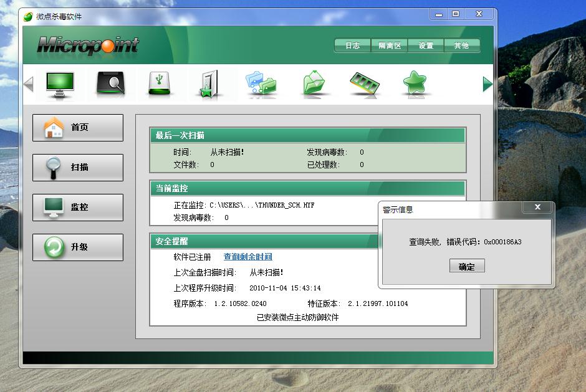Open the 其他 tab

pos(461,45)
